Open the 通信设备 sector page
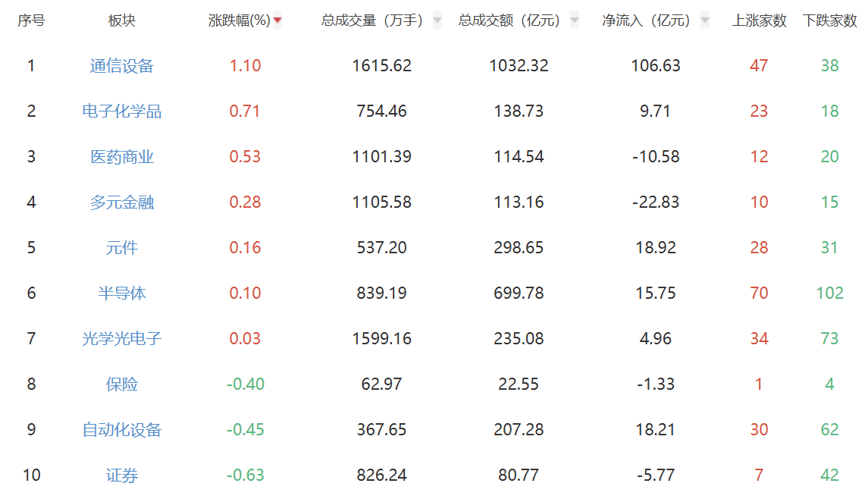 pyautogui.click(x=123, y=65)
